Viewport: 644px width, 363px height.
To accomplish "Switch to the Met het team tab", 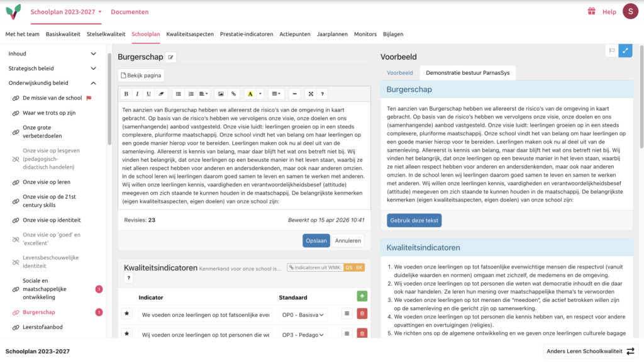I will coord(22,34).
